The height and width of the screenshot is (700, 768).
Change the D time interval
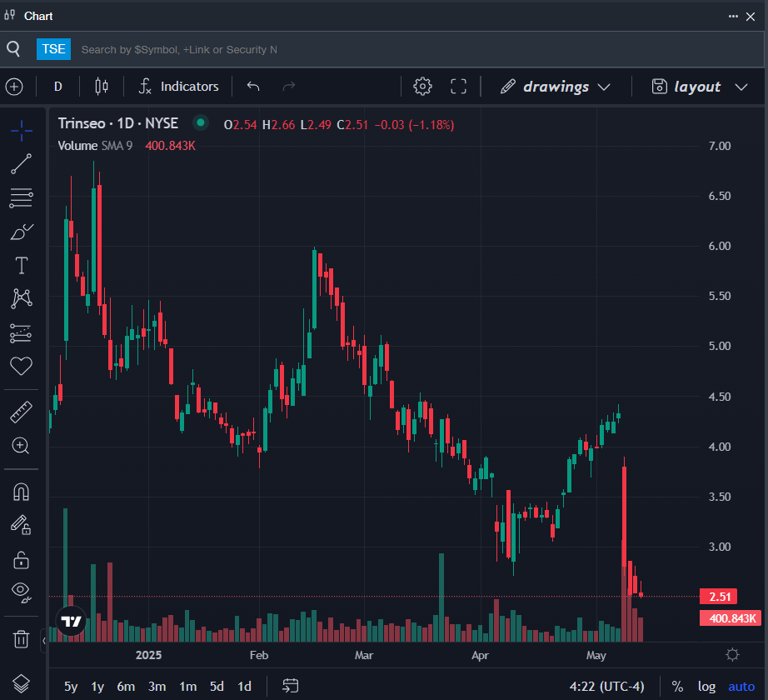(57, 87)
